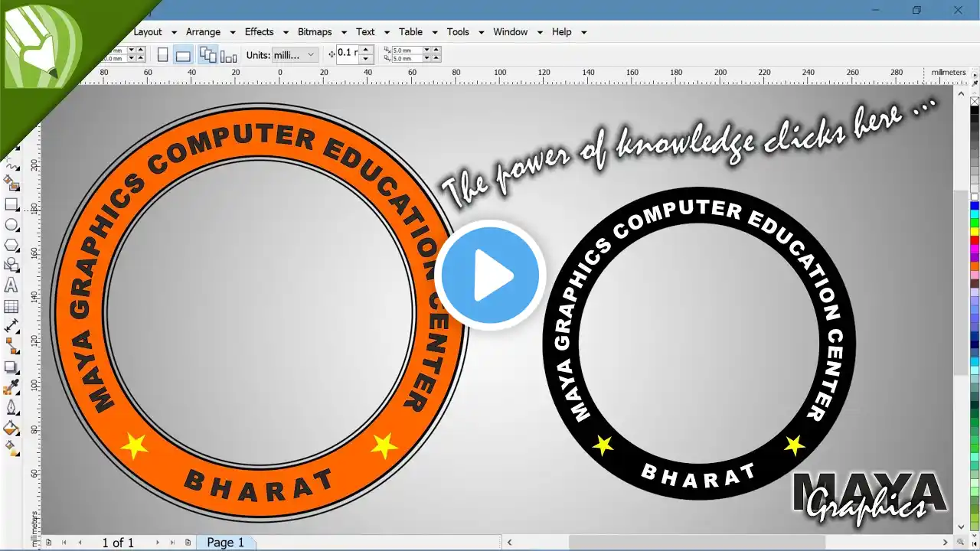This screenshot has width=980, height=551.
Task: Switch to the Page 1 tab
Action: click(226, 543)
